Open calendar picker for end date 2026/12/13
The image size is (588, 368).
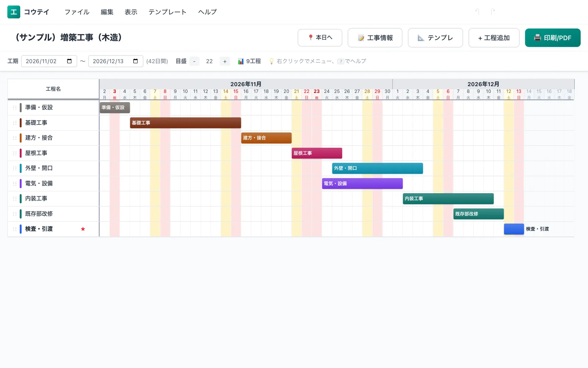[x=136, y=61]
